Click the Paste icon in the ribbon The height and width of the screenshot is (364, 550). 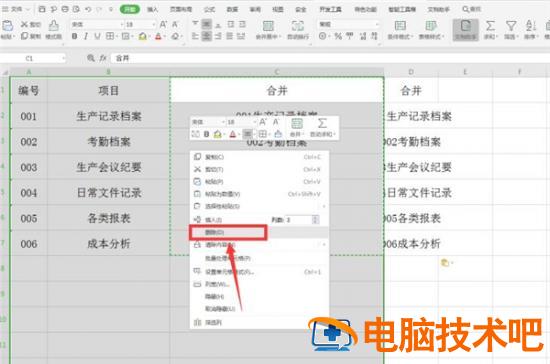point(7,25)
